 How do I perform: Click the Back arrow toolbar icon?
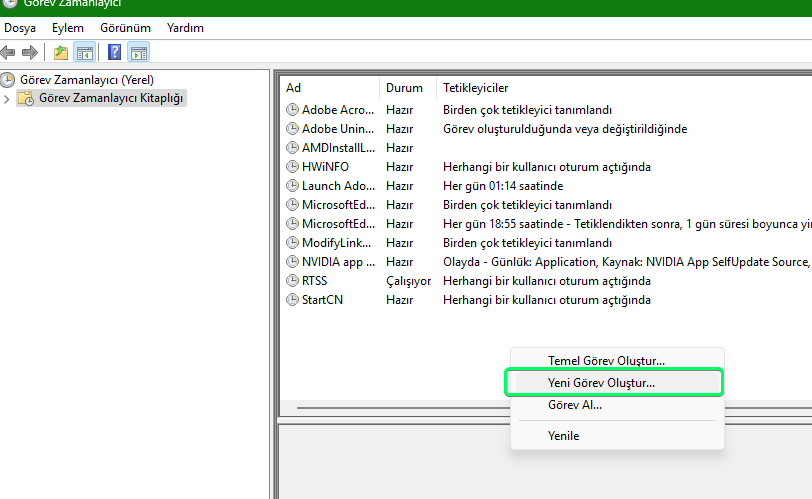tap(8, 52)
